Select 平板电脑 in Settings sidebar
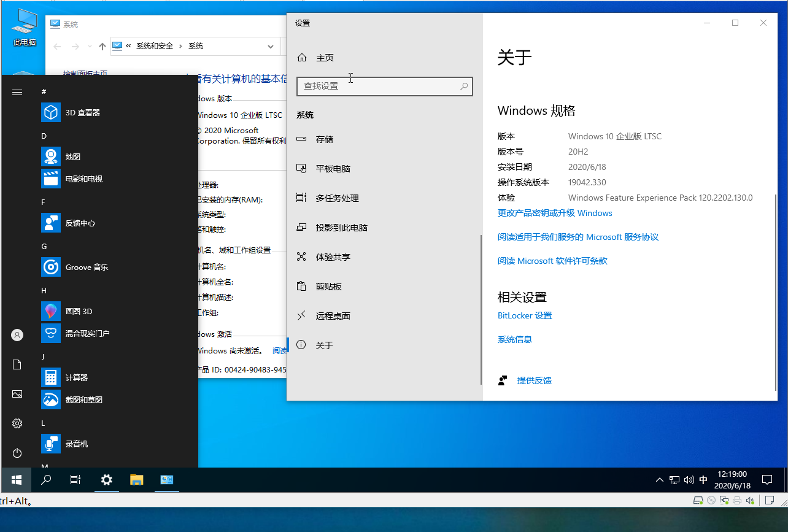Viewport: 788px width, 532px height. tap(385, 169)
